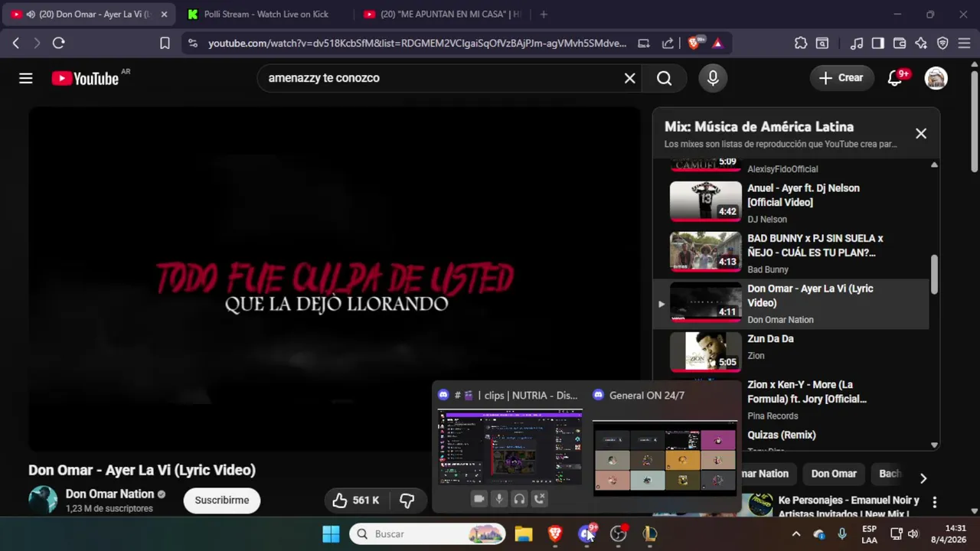Viewport: 980px width, 551px height.
Task: Like the video (561 K)
Action: (355, 500)
